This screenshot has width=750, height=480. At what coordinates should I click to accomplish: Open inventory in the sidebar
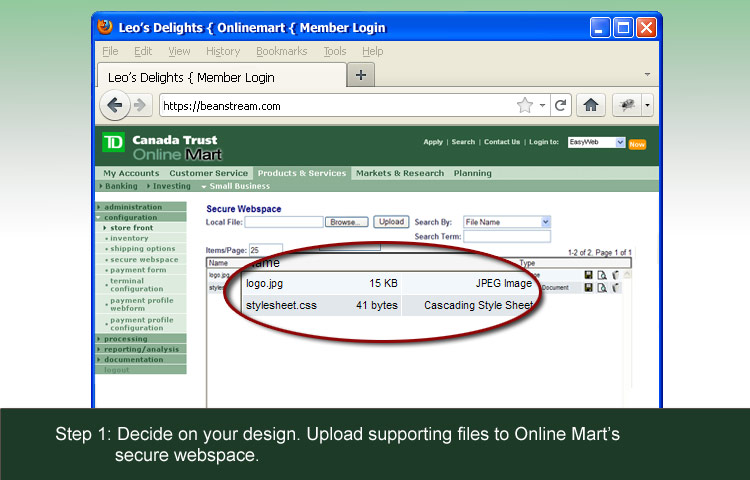(129, 238)
